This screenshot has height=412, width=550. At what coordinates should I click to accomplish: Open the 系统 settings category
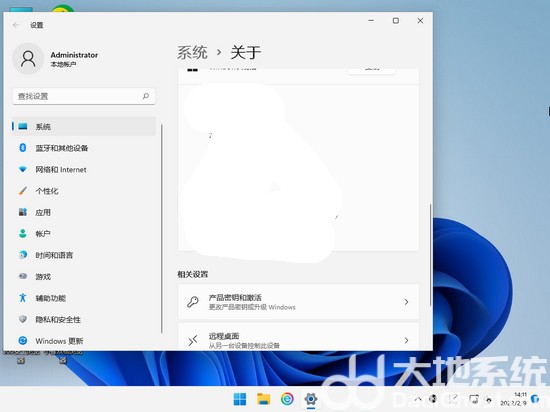84,126
